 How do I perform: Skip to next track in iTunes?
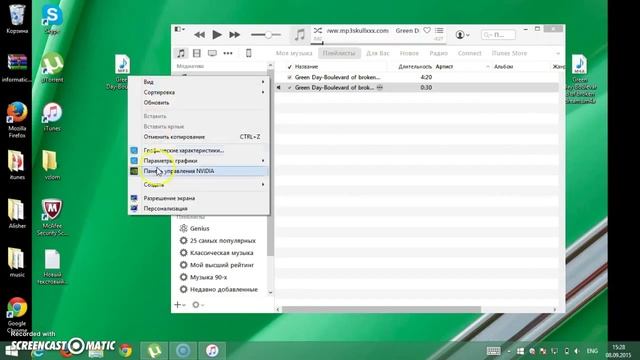pyautogui.click(x=234, y=35)
